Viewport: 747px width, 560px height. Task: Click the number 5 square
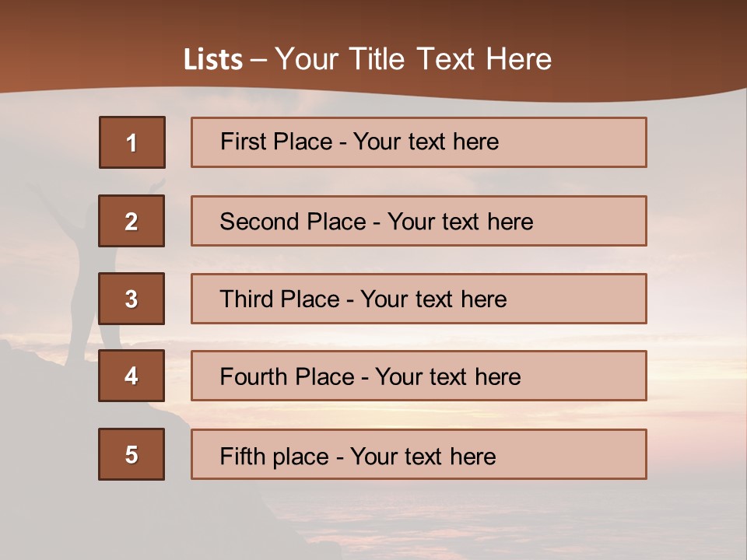(132, 454)
